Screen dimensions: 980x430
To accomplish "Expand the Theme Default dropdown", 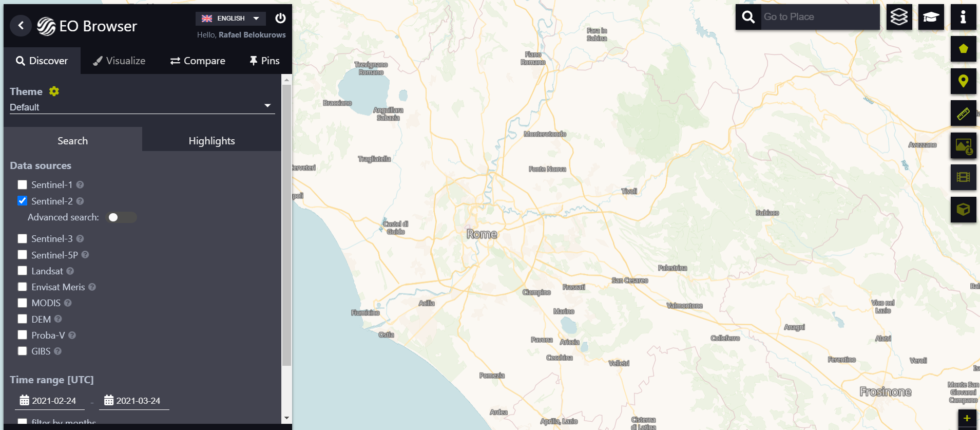I will tap(142, 107).
